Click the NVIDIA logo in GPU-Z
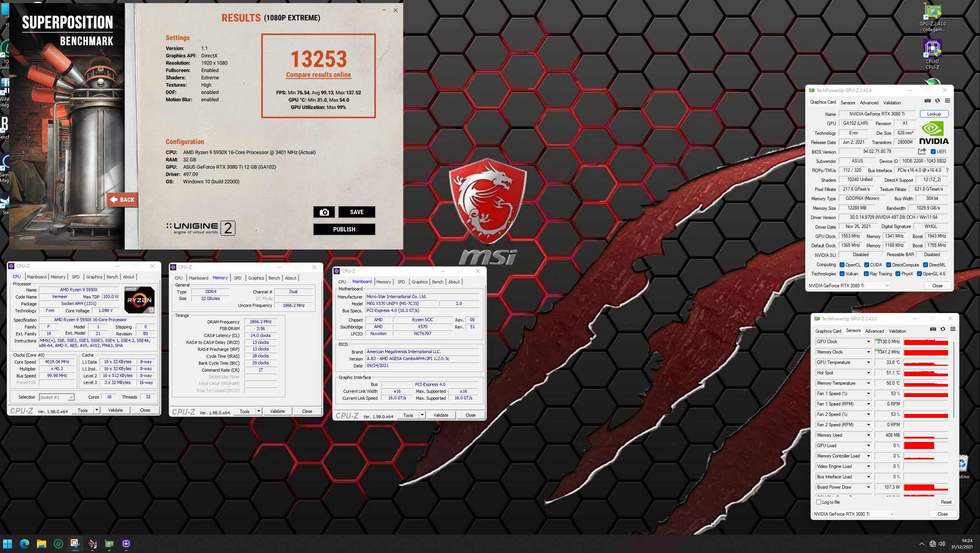 pyautogui.click(x=934, y=133)
